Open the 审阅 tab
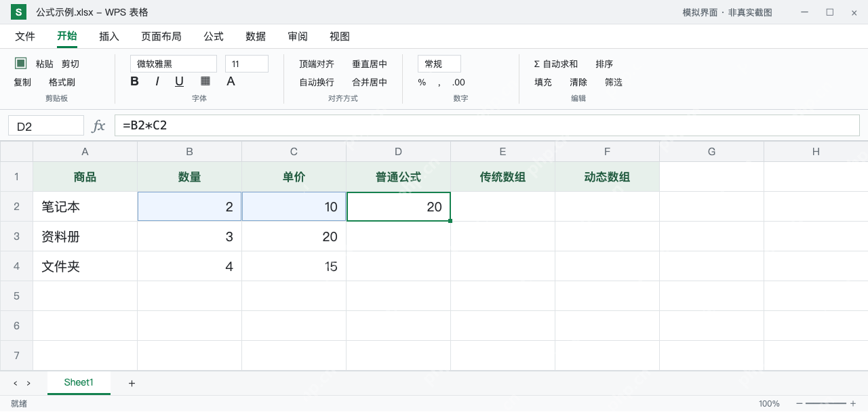The image size is (868, 412). 298,37
